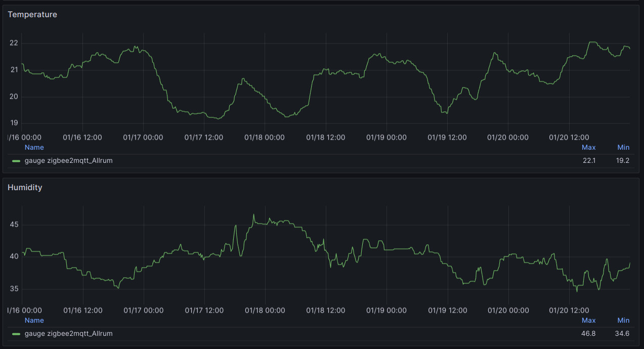Sort Humidity legend by Max column
This screenshot has width=644, height=349.
pyautogui.click(x=588, y=321)
